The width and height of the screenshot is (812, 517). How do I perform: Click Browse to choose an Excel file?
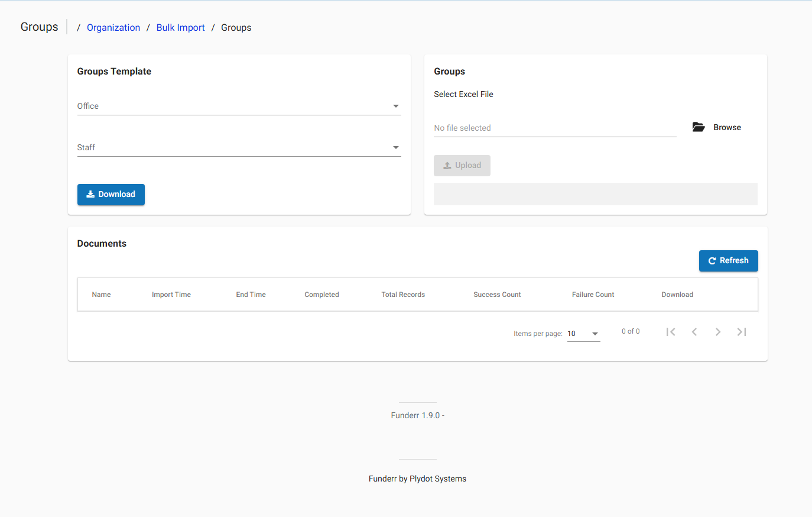click(x=727, y=127)
